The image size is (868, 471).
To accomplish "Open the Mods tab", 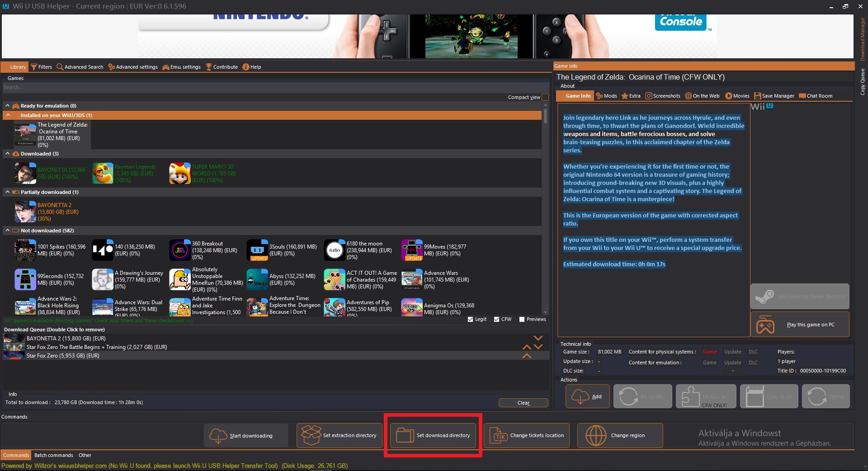I will pyautogui.click(x=606, y=96).
